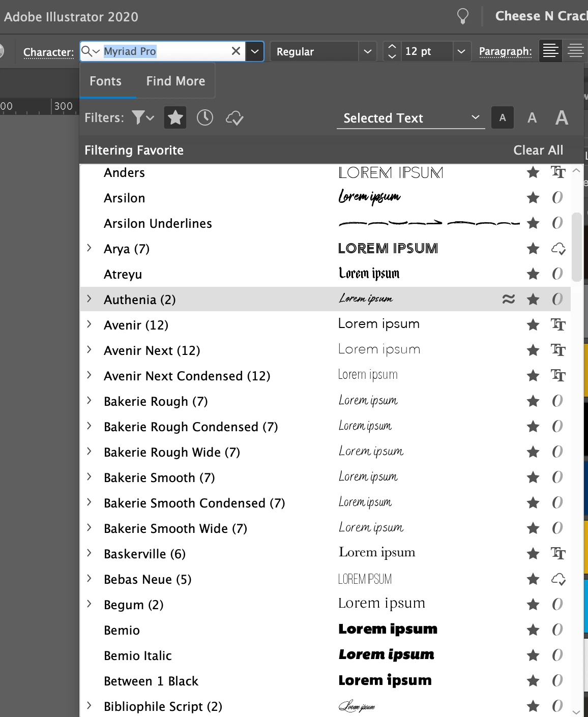Choose small sample text size A
The height and width of the screenshot is (717, 588).
point(503,118)
